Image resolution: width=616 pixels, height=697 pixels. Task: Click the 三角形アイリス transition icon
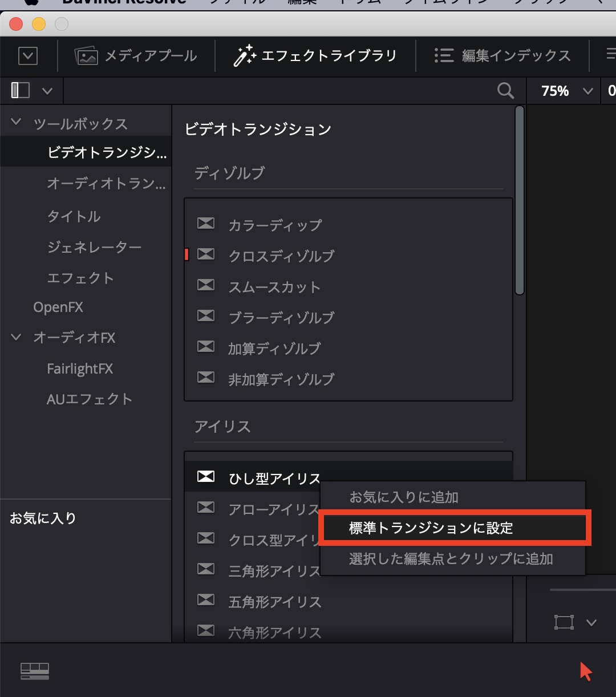pyautogui.click(x=206, y=569)
